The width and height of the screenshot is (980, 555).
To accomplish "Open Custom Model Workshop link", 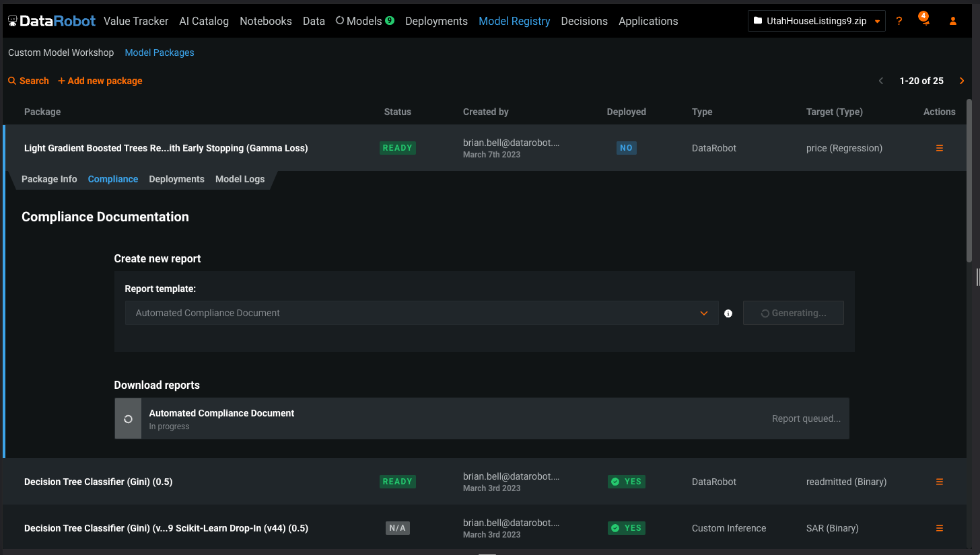I will click(61, 52).
